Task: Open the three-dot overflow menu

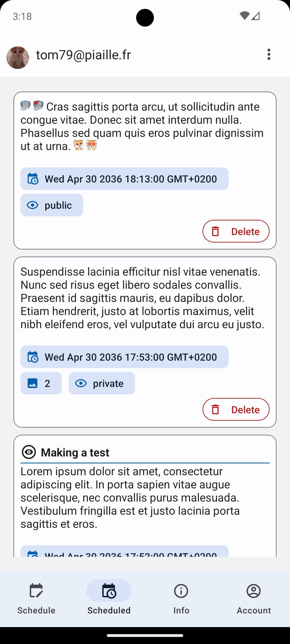Action: (269, 54)
